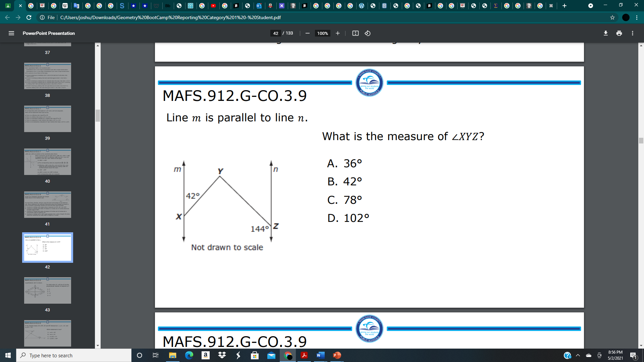This screenshot has width=644, height=362.
Task: Print the PowerPoint Presentation PDF
Action: (x=619, y=33)
